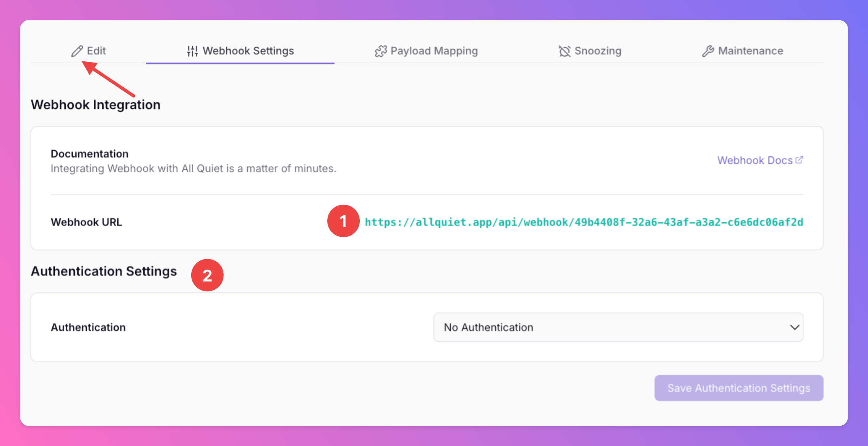Switch to the Payload Mapping tab
Viewport: 868px width, 446px height.
click(434, 51)
